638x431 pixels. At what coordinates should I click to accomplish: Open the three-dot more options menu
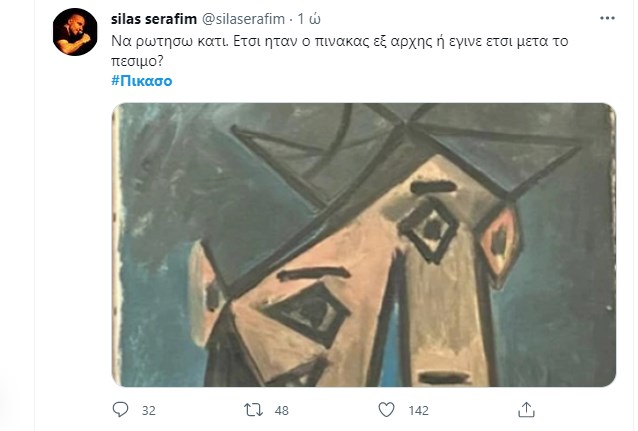click(x=607, y=18)
